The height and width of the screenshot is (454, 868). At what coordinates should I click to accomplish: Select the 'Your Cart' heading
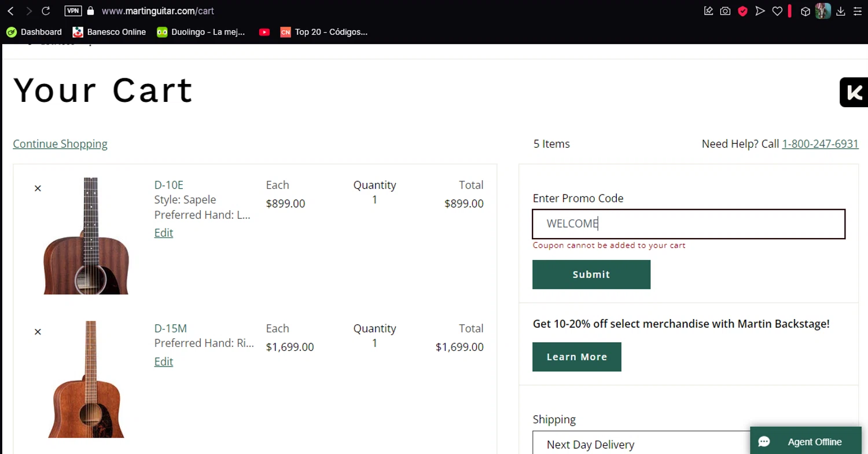click(103, 90)
